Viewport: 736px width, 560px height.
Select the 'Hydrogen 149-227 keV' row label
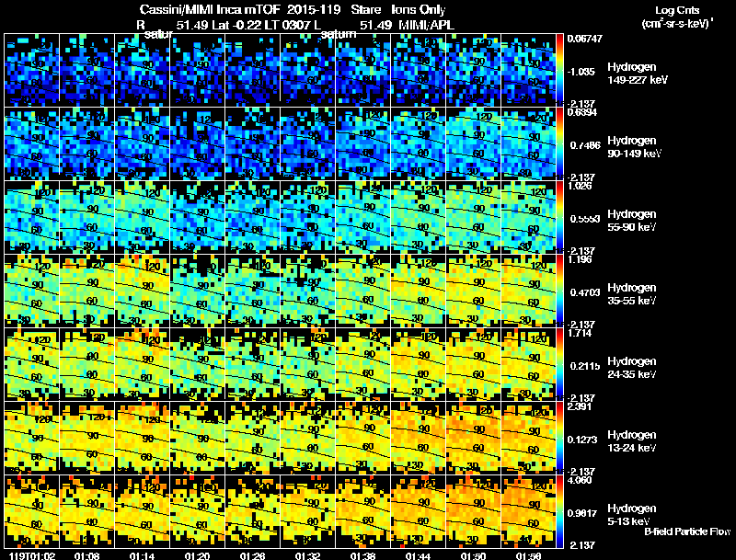pos(638,74)
